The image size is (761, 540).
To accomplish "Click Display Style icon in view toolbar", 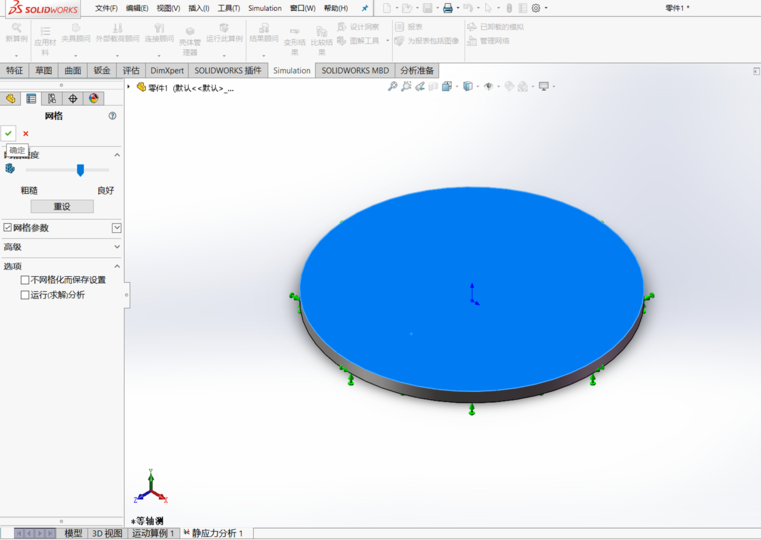I will coord(468,86).
